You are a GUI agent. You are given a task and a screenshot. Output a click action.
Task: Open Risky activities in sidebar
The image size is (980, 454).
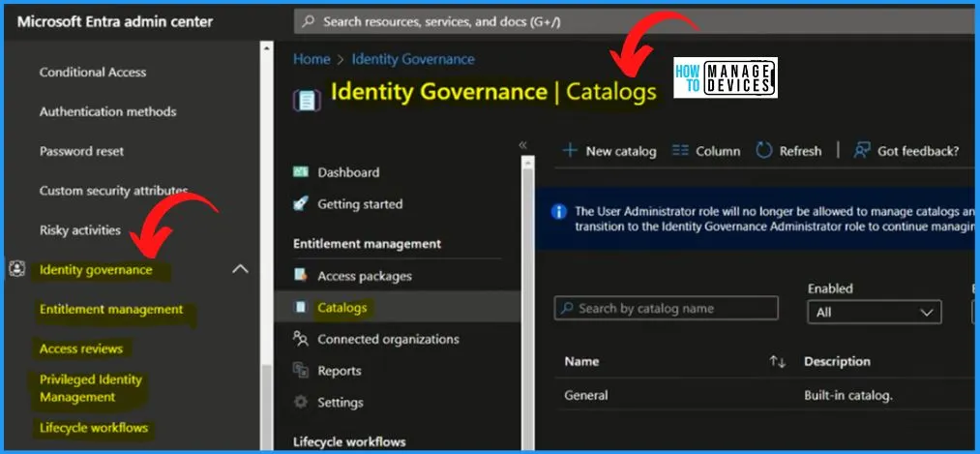[80, 229]
